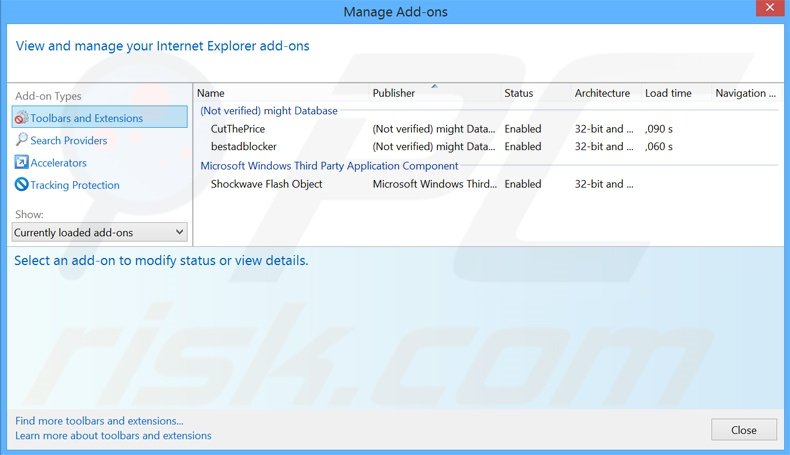Open 'Learn more about toolbars and extensions' link
790x455 pixels.
[x=113, y=435]
